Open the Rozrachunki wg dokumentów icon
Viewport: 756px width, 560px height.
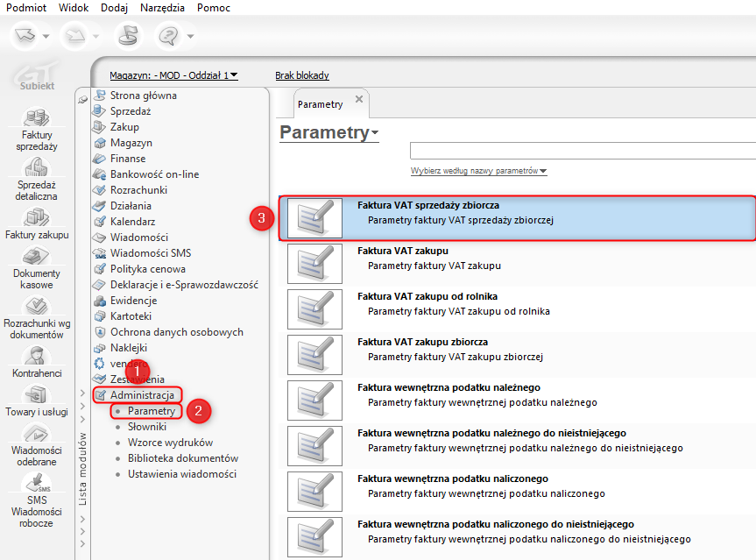pyautogui.click(x=37, y=308)
